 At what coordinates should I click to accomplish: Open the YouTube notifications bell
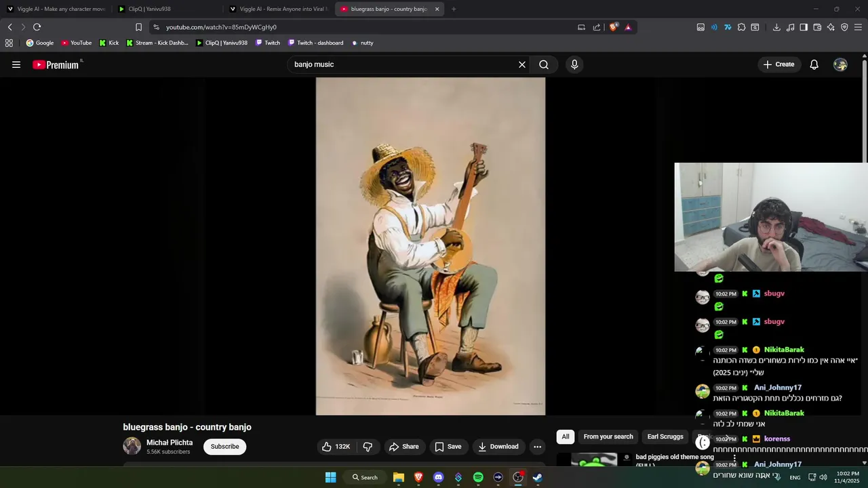click(x=814, y=64)
